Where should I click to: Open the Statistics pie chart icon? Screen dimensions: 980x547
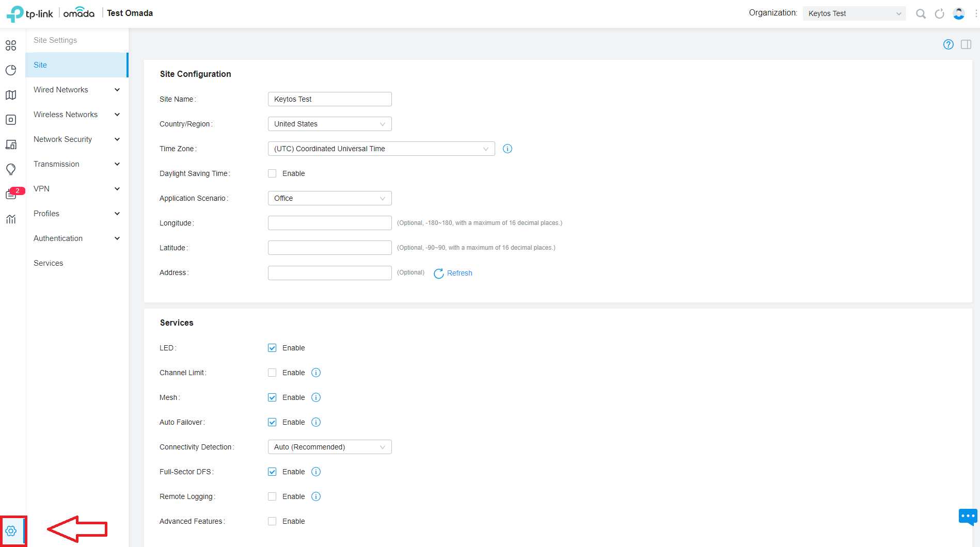11,70
